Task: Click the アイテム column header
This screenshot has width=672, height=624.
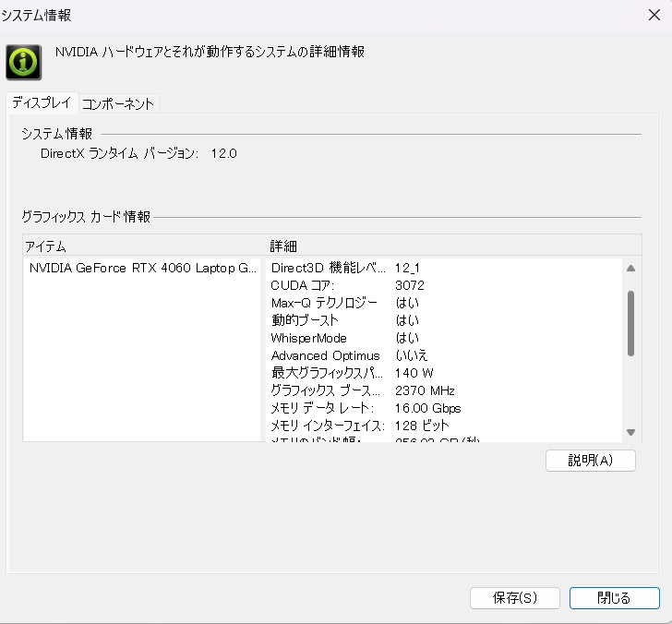Action: coord(45,246)
